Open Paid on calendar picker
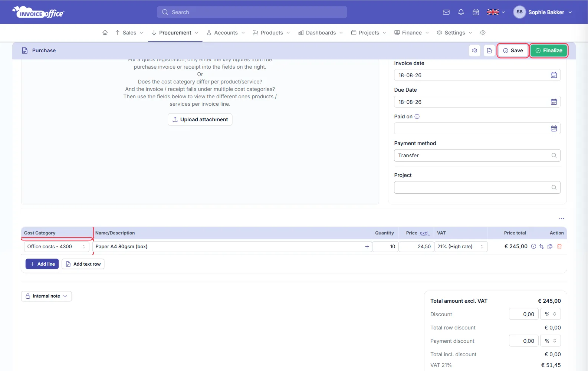This screenshot has width=588, height=371. (553, 129)
